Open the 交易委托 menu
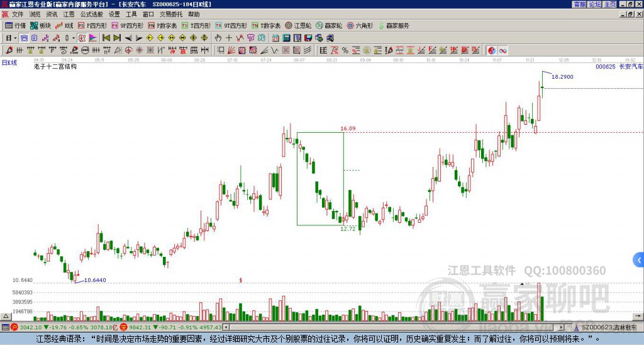The height and width of the screenshot is (345, 644). [171, 14]
